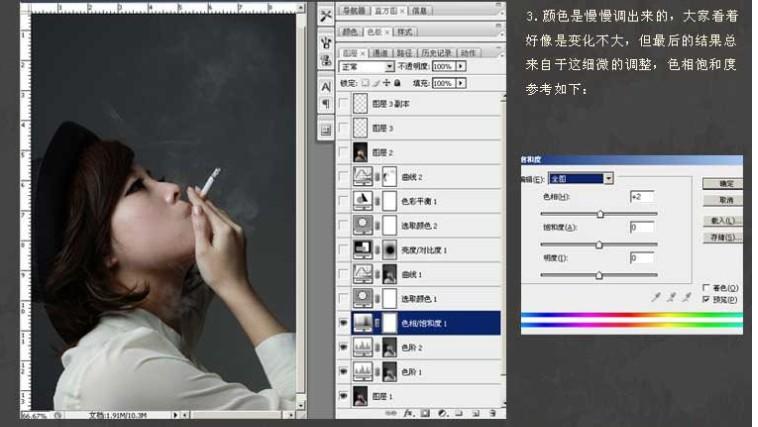
Task: Select the subtract-from-sample eyedropper in dialog
Action: point(686,297)
